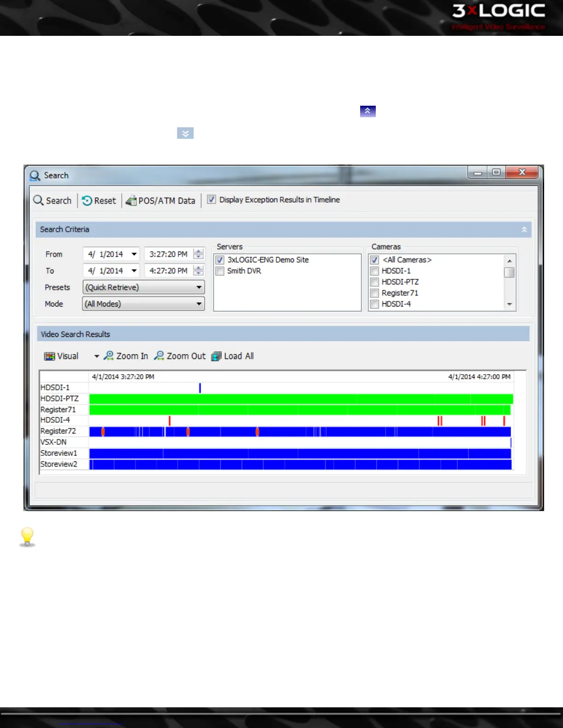Check the Smith DVR server
The height and width of the screenshot is (728, 563).
click(220, 271)
